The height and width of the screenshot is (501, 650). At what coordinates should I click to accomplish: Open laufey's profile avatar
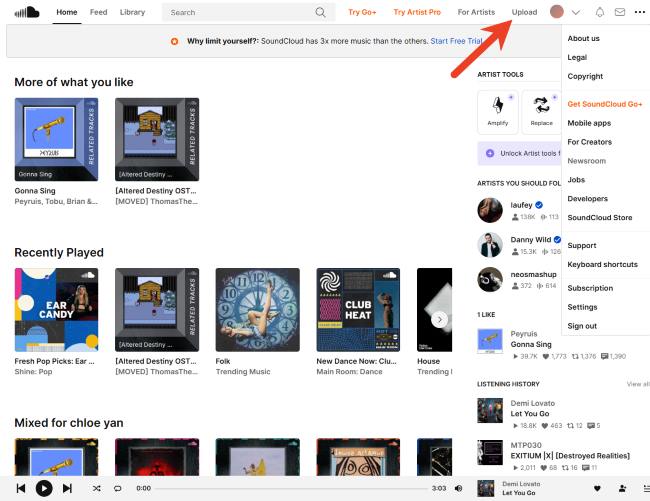coord(490,210)
